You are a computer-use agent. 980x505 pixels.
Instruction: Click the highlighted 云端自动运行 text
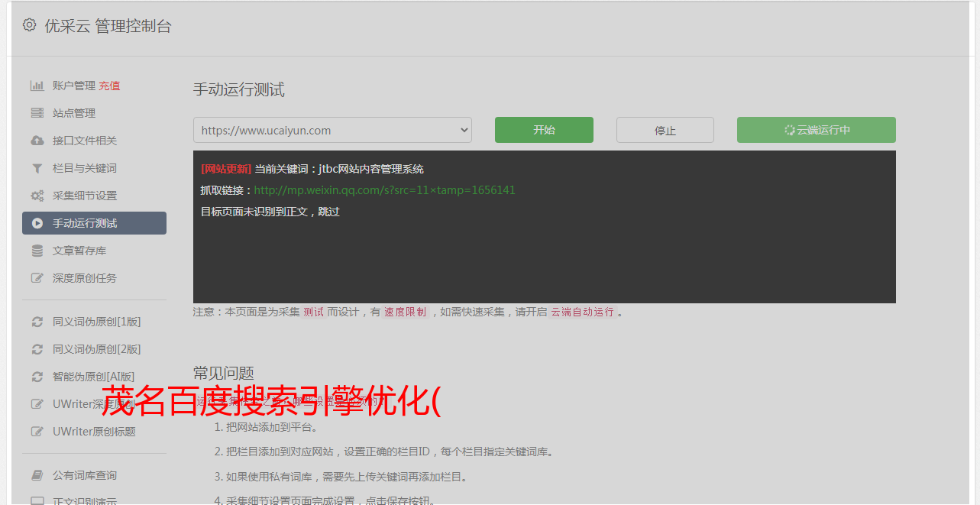point(583,312)
